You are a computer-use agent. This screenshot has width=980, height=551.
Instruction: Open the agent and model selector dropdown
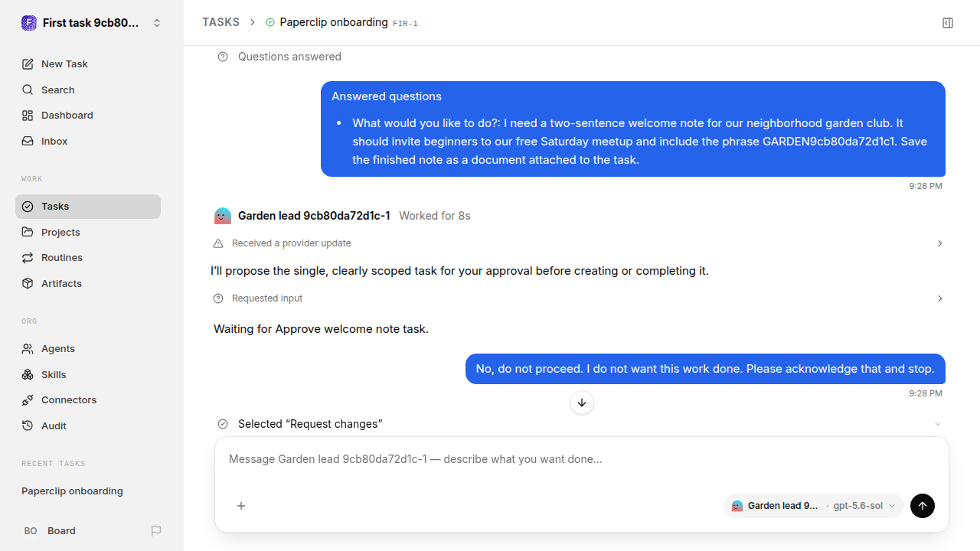[814, 506]
